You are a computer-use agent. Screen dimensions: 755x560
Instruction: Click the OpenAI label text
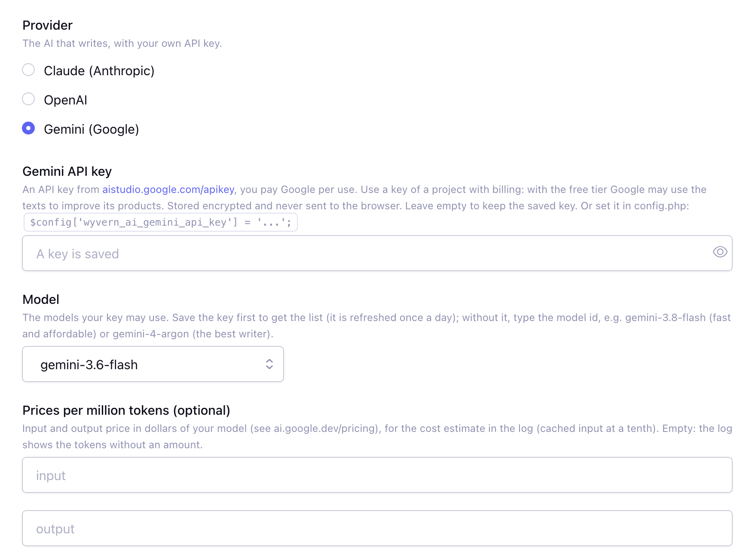point(66,100)
